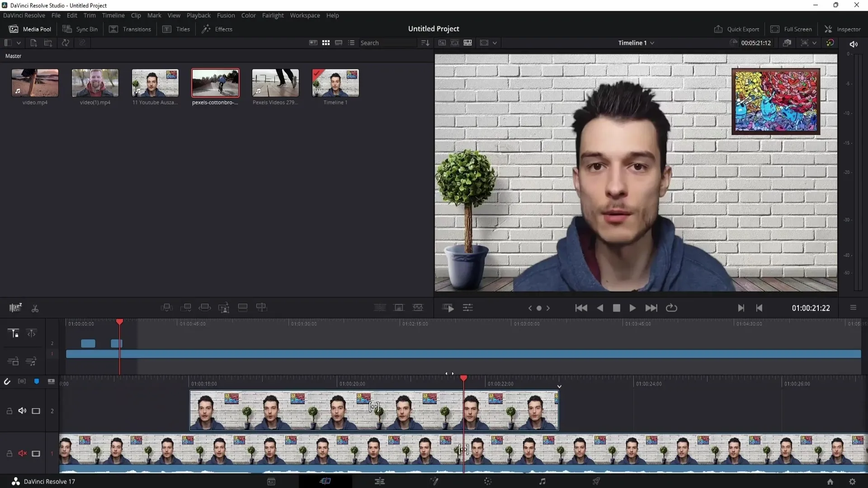Open the Workspace menu

pos(305,15)
